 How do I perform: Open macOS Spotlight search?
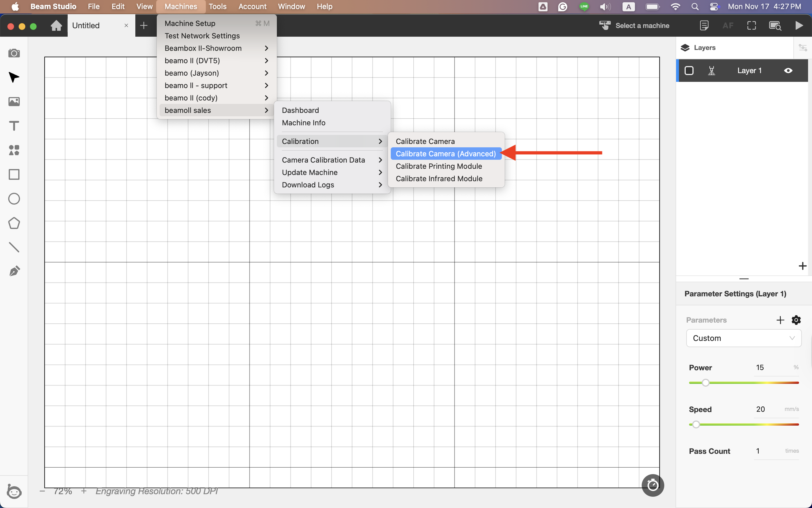click(x=695, y=6)
